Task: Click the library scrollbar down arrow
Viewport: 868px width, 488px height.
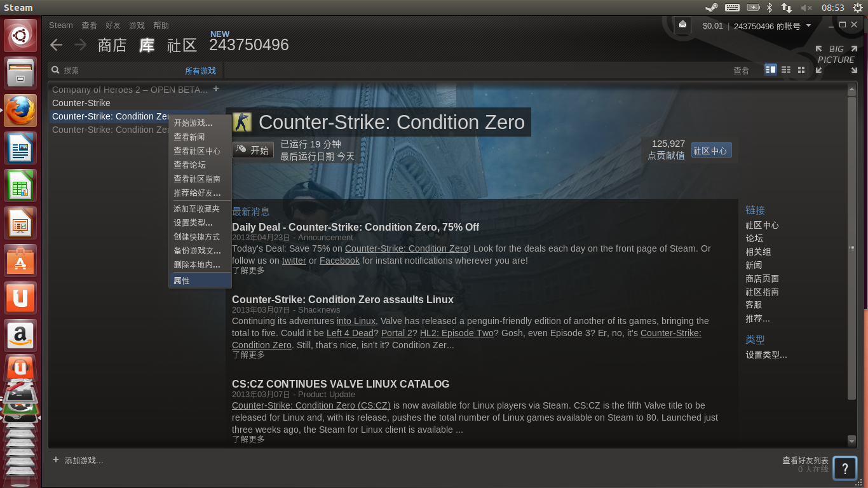Action: 852,440
